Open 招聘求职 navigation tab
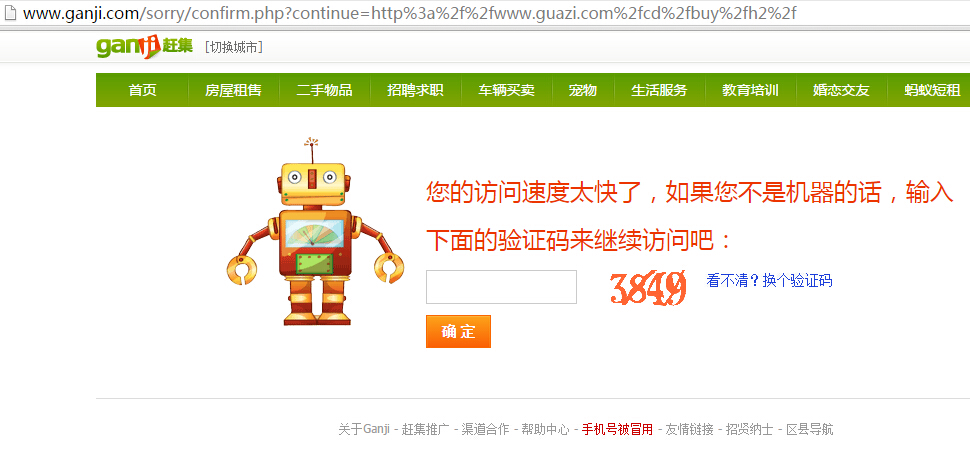 415,90
